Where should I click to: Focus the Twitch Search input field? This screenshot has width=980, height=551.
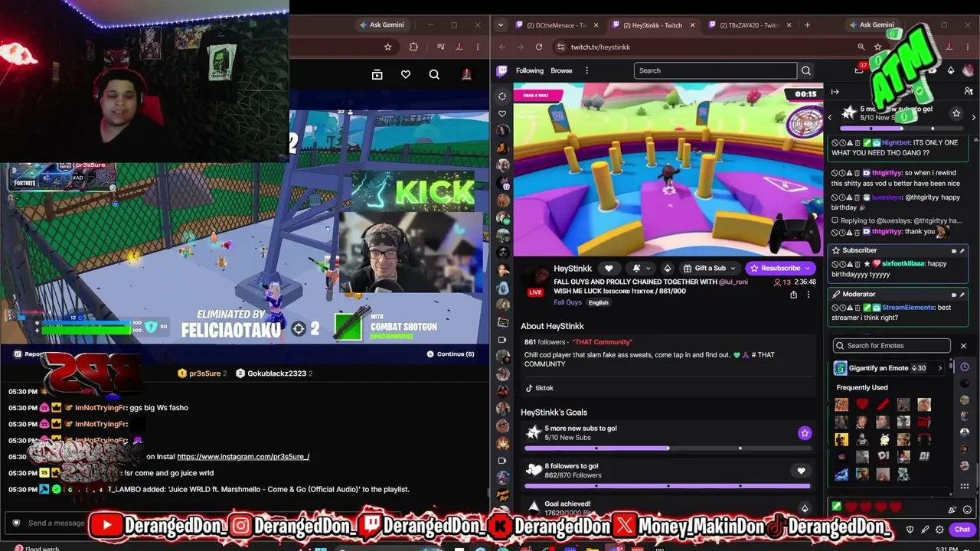pyautogui.click(x=716, y=70)
